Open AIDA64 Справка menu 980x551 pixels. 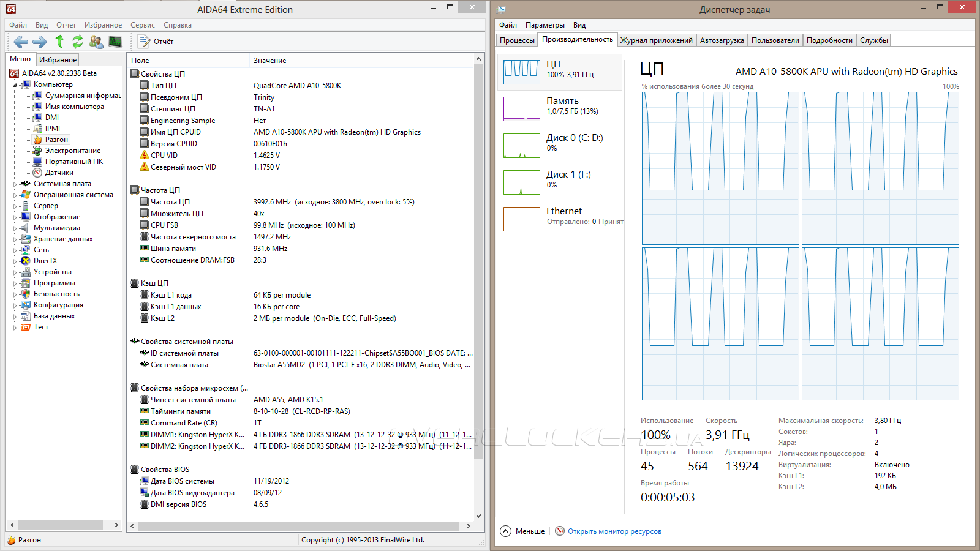(178, 25)
